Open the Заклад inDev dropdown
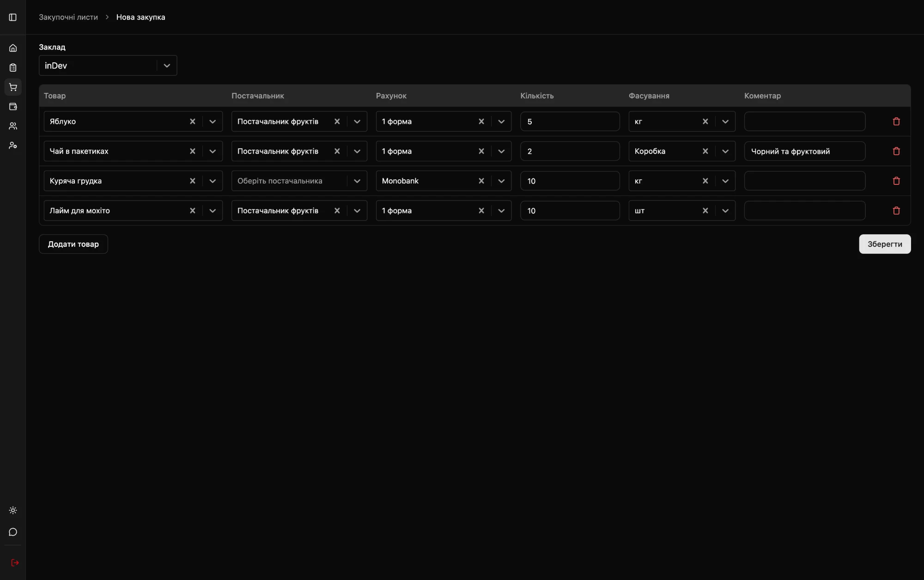Viewport: 924px width, 580px height. click(108, 66)
